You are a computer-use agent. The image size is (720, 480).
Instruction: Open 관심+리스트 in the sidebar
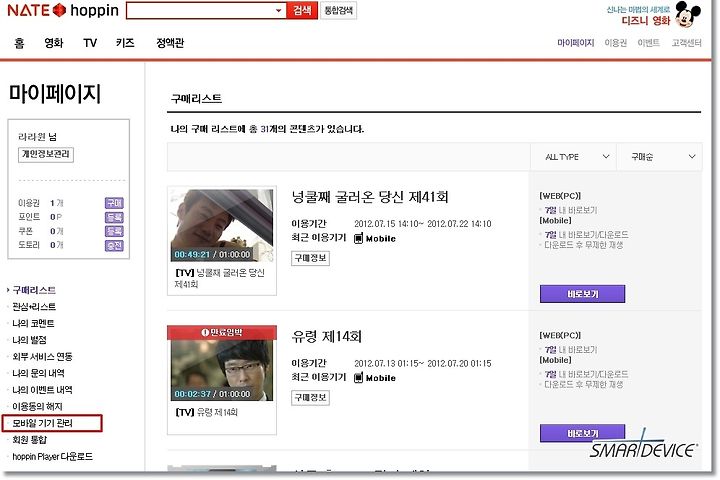(x=34, y=307)
